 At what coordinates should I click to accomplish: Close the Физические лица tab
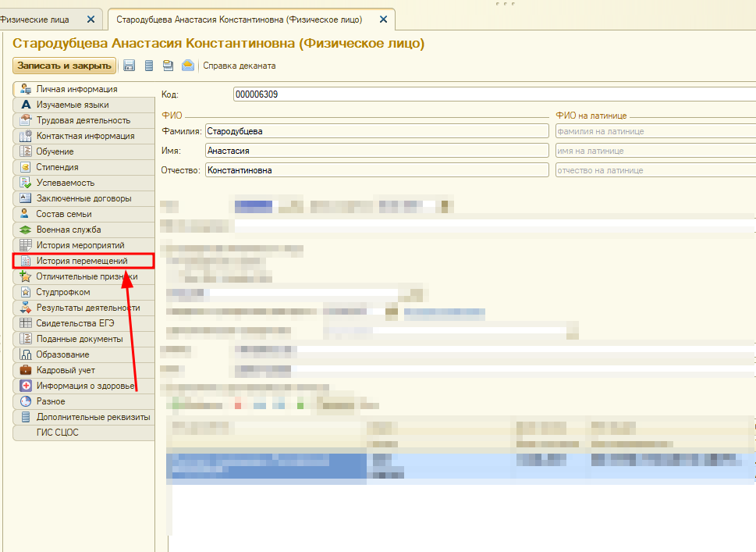91,19
